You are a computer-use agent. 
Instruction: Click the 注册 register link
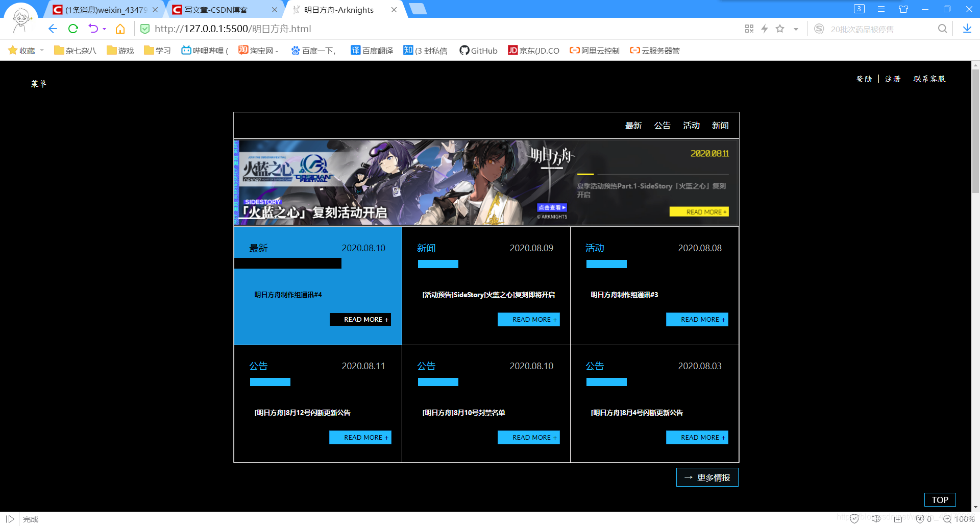pyautogui.click(x=893, y=79)
